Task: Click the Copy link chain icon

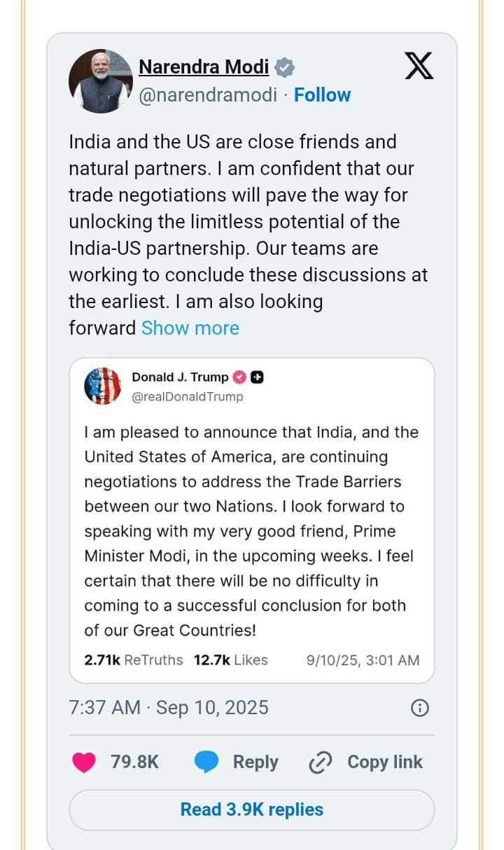Action: click(x=320, y=762)
